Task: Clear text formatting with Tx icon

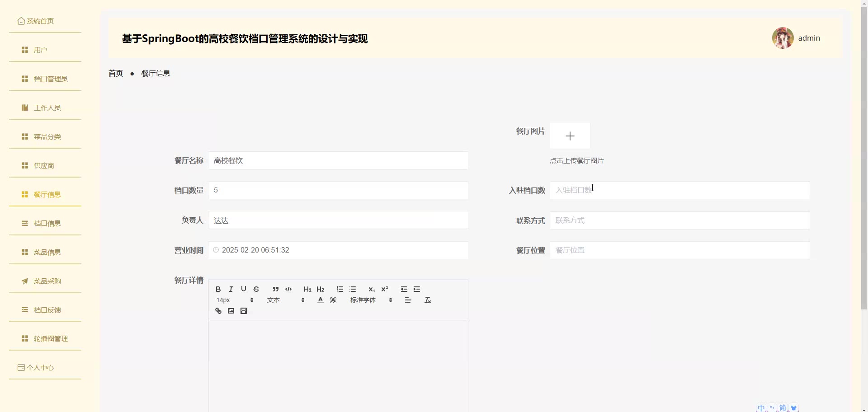Action: (x=428, y=300)
